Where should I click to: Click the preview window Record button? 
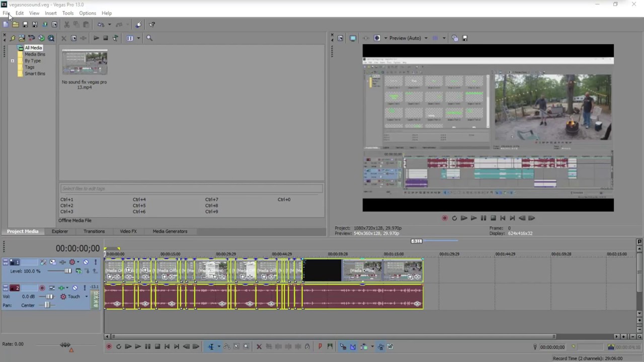445,218
